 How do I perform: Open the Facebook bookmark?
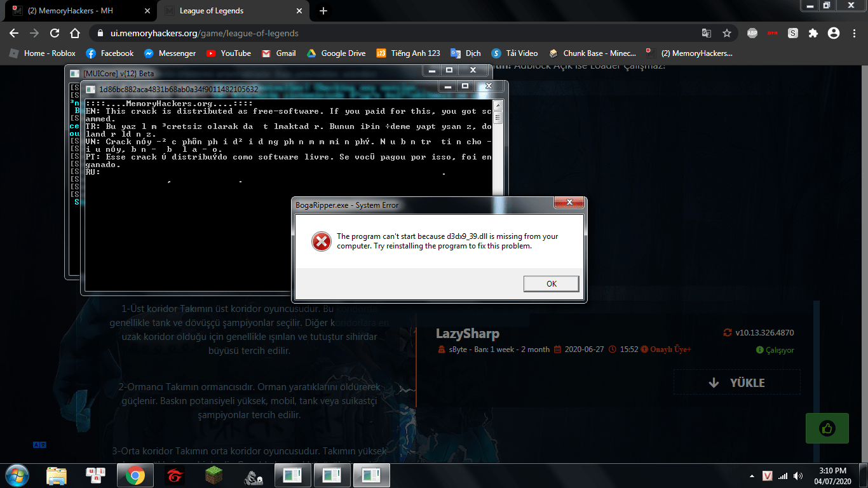click(110, 53)
